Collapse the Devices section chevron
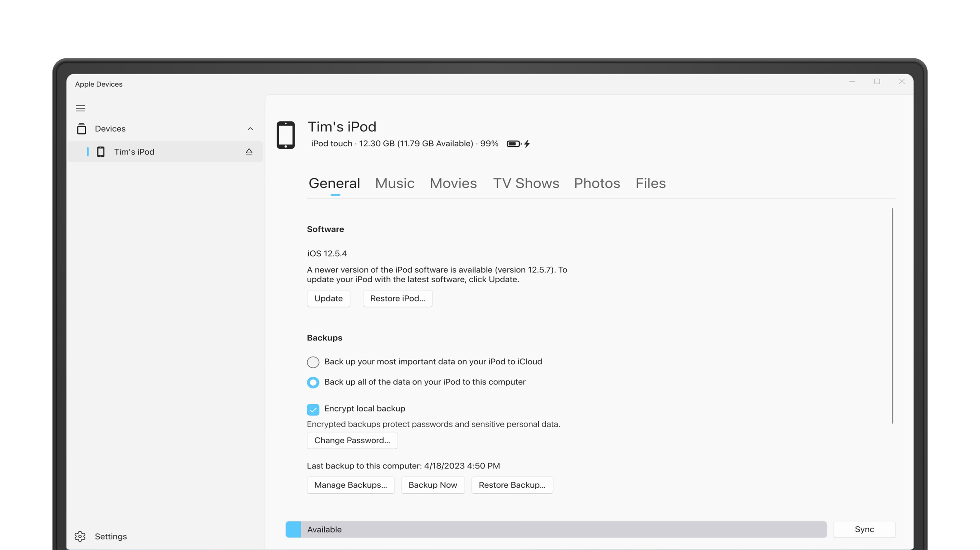 (250, 129)
